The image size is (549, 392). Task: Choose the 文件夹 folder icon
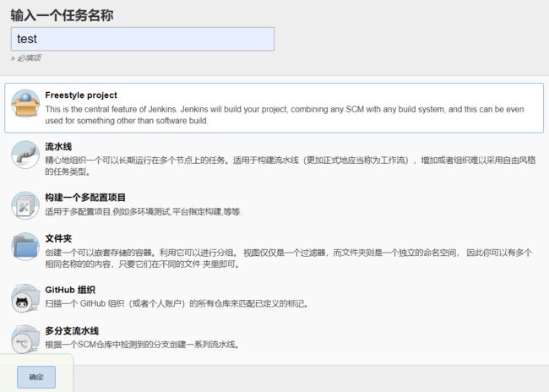[25, 247]
